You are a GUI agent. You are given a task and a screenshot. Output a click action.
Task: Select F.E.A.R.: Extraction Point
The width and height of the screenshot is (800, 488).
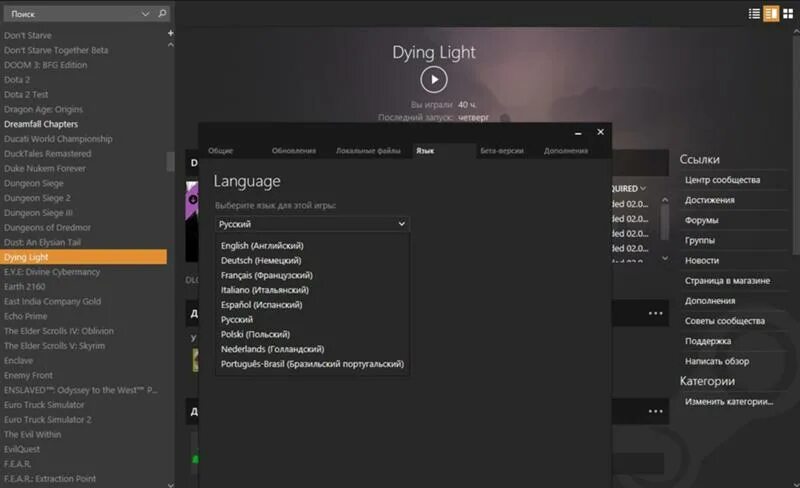(x=49, y=479)
